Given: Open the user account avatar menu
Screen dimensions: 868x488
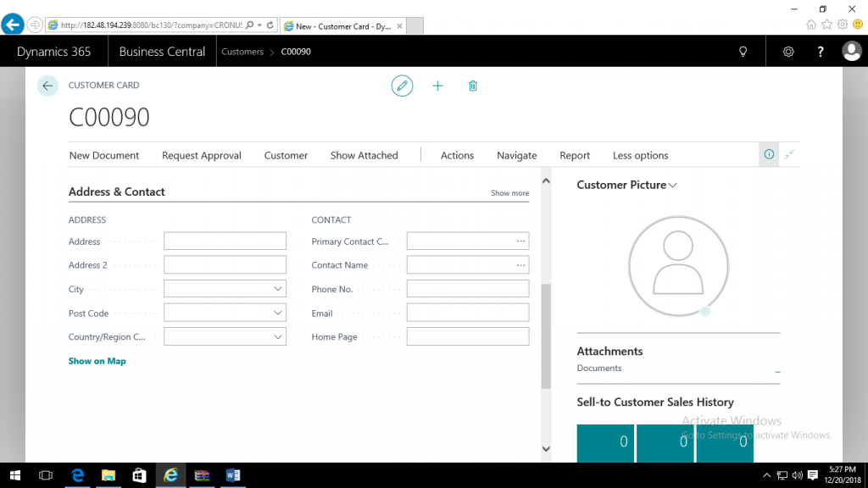Looking at the screenshot, I should coord(851,52).
